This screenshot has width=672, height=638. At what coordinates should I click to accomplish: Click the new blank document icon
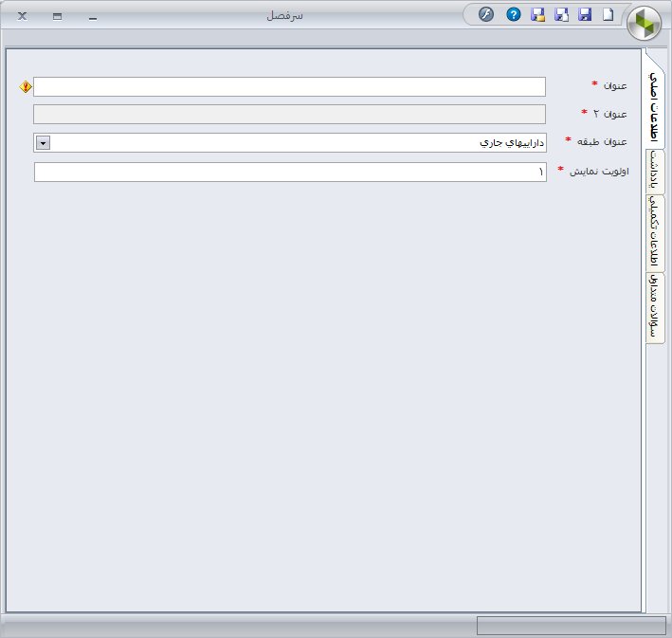(608, 15)
